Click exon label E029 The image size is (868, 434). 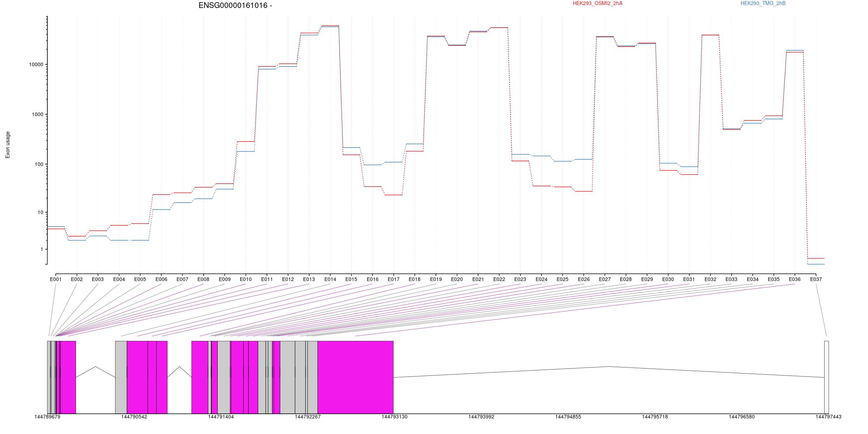coord(647,279)
